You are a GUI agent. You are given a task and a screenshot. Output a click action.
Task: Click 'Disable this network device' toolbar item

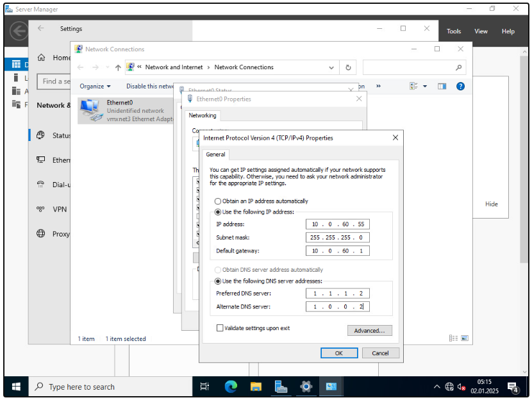point(149,86)
